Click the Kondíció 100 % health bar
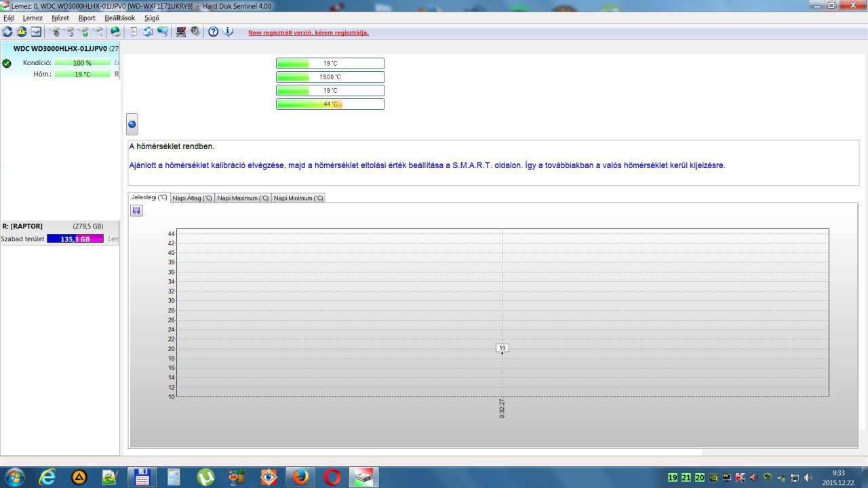The width and height of the screenshot is (868, 488). 82,63
